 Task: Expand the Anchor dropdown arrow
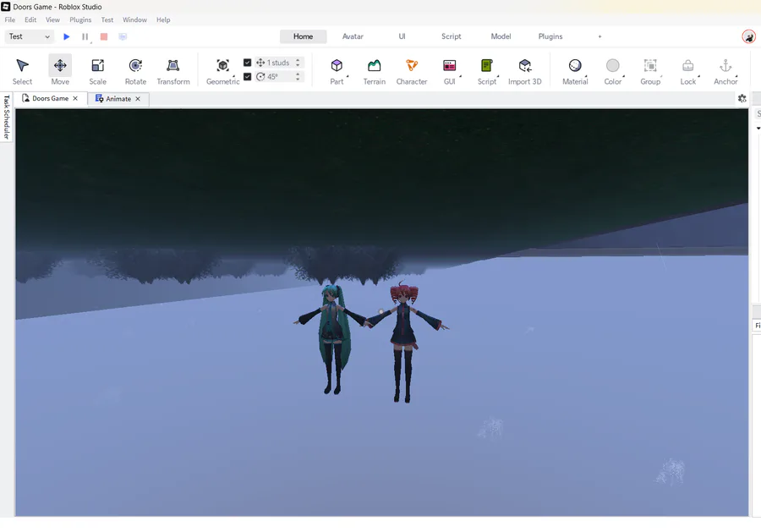(736, 76)
